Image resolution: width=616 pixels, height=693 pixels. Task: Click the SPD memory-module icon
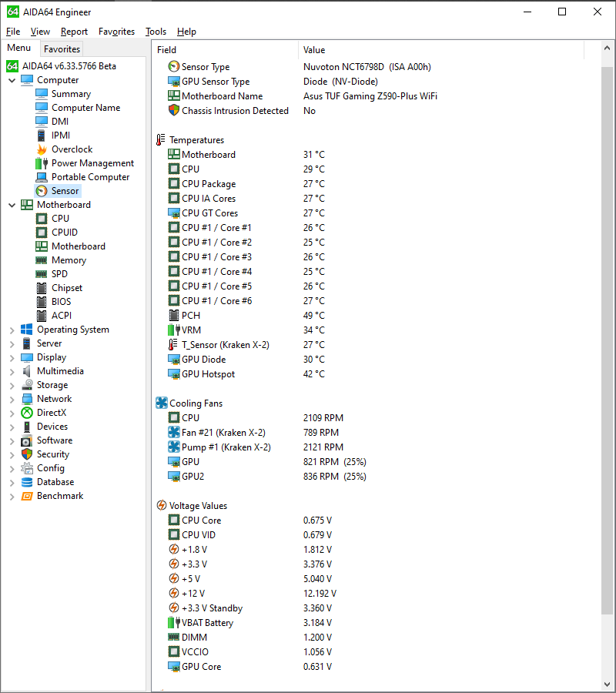[41, 273]
